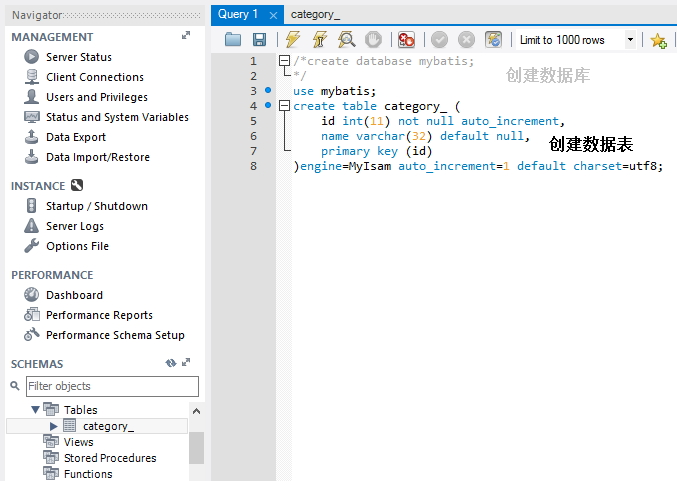Open Users and Privileges

point(96,97)
